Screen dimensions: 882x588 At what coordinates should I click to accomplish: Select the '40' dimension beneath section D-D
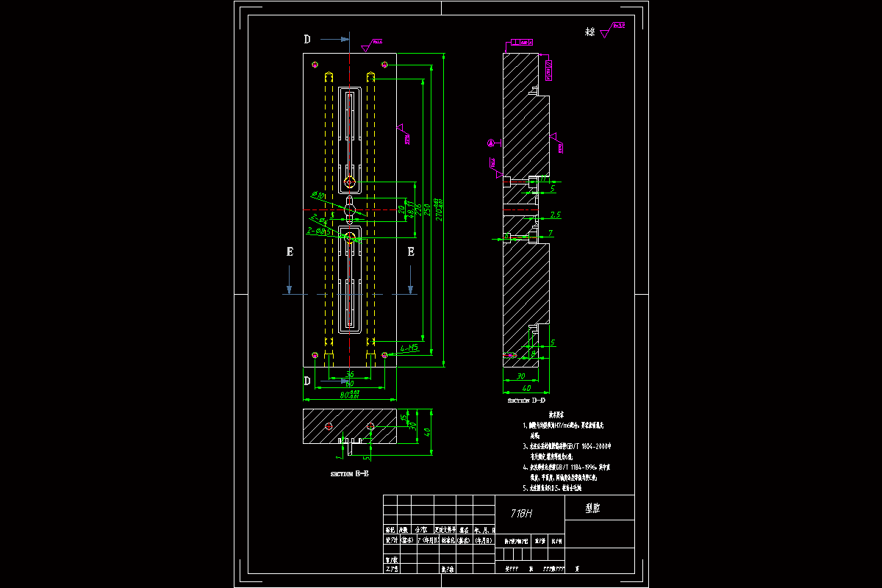click(x=526, y=388)
